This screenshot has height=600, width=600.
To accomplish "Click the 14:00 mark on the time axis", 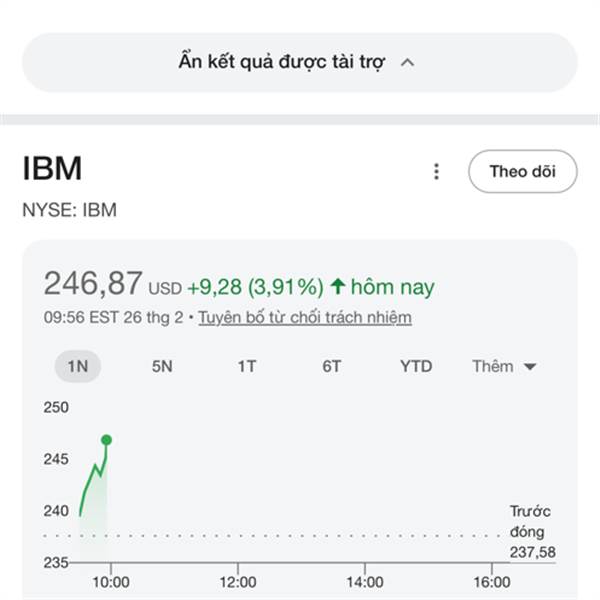I will (365, 582).
